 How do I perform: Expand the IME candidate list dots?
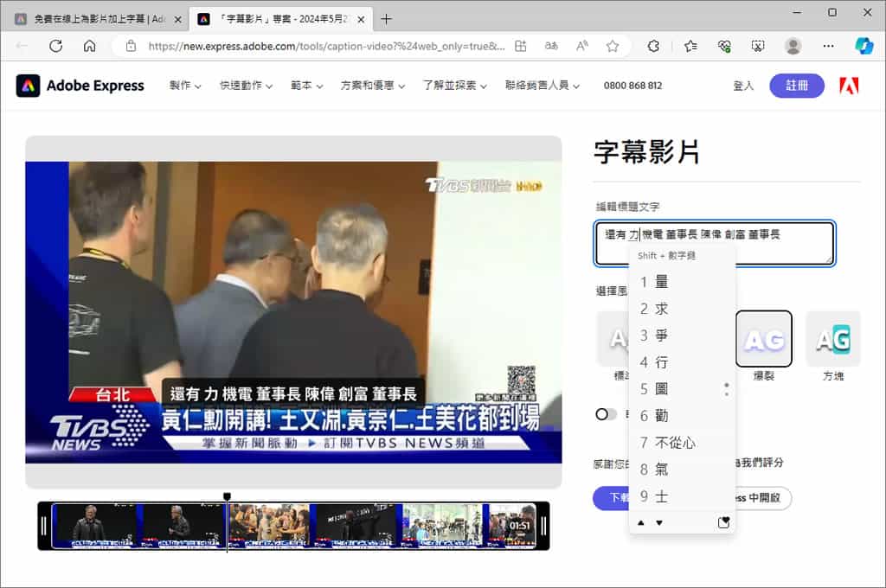(x=727, y=389)
